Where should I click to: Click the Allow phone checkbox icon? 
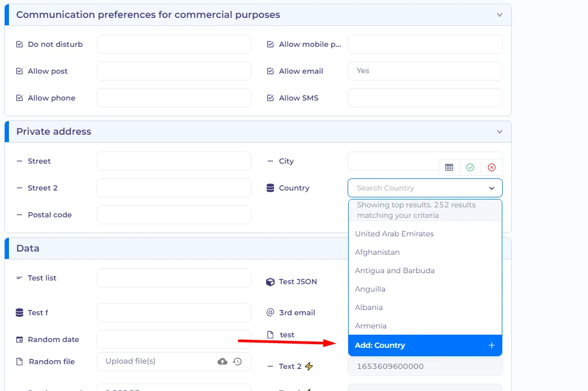click(x=19, y=98)
